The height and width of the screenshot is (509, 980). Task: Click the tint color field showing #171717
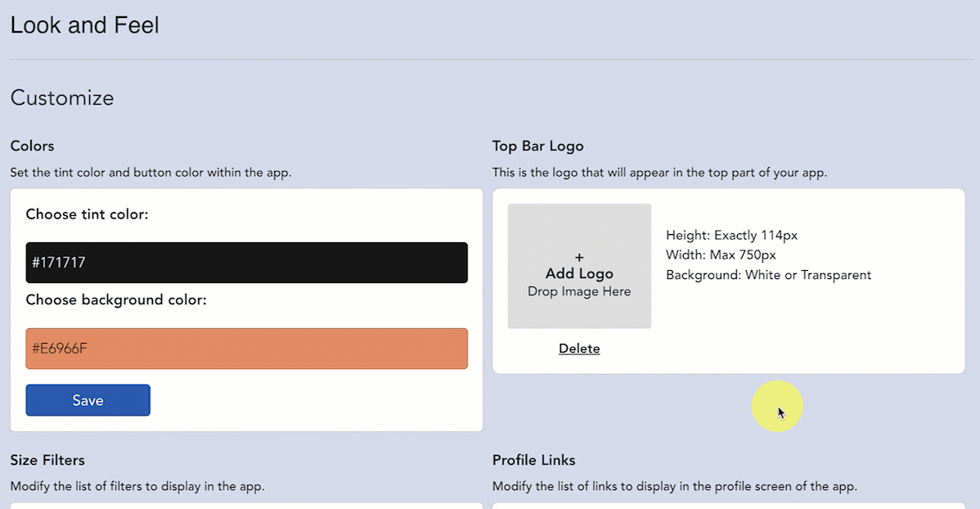(x=246, y=263)
